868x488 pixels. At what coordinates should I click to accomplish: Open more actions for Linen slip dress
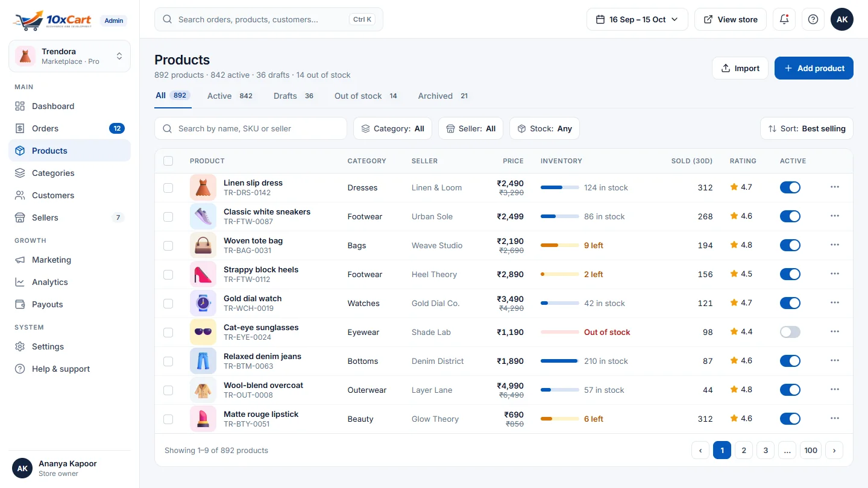(x=835, y=187)
